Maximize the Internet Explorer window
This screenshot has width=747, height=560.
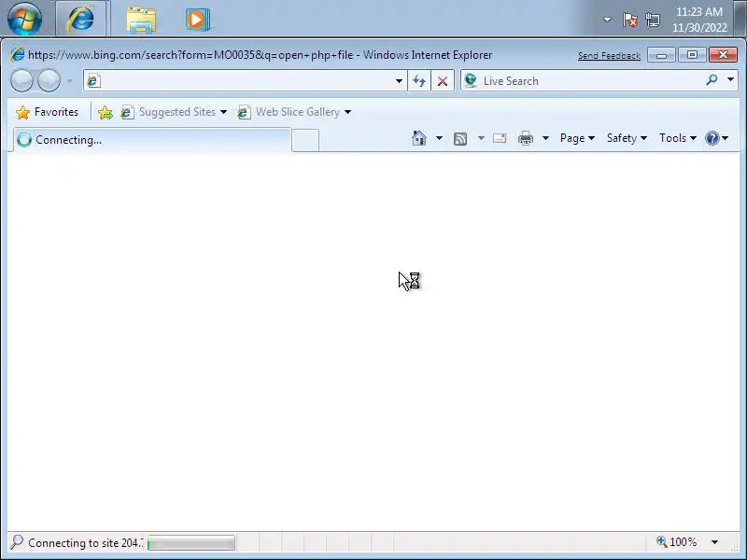coord(692,55)
